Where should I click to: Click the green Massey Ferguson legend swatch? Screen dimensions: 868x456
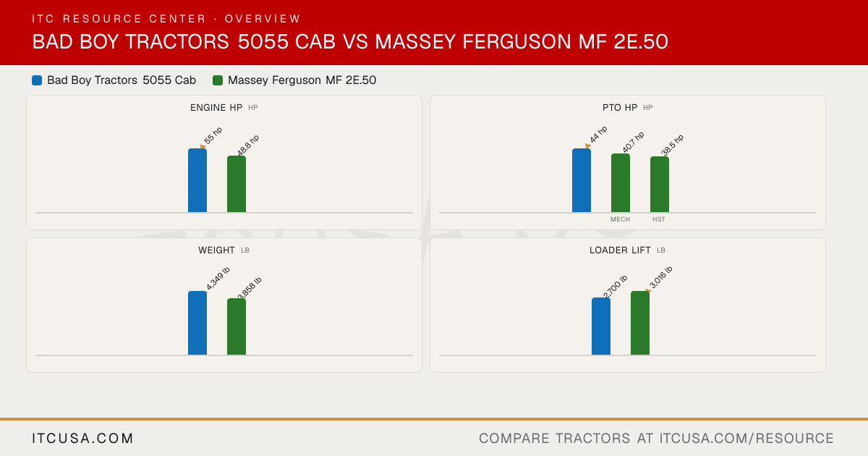[x=218, y=80]
